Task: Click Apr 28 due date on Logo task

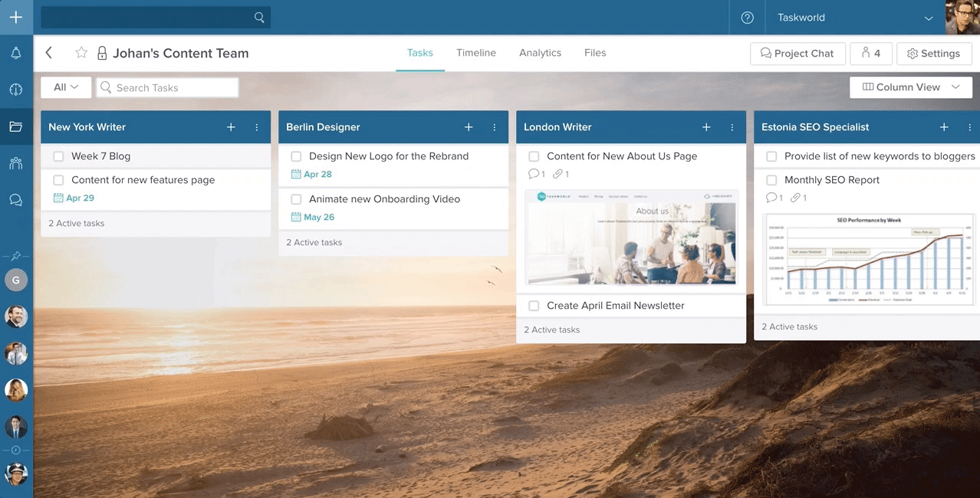Action: (311, 174)
